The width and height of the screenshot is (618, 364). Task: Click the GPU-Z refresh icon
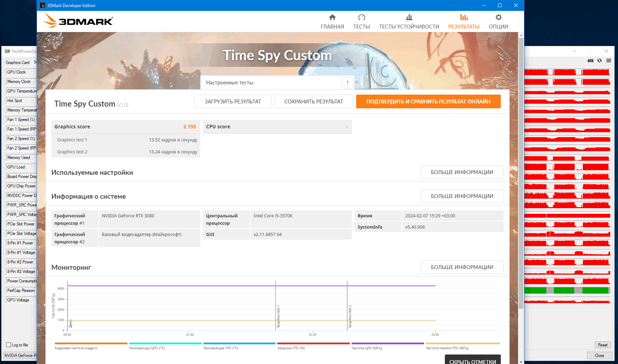pos(600,60)
